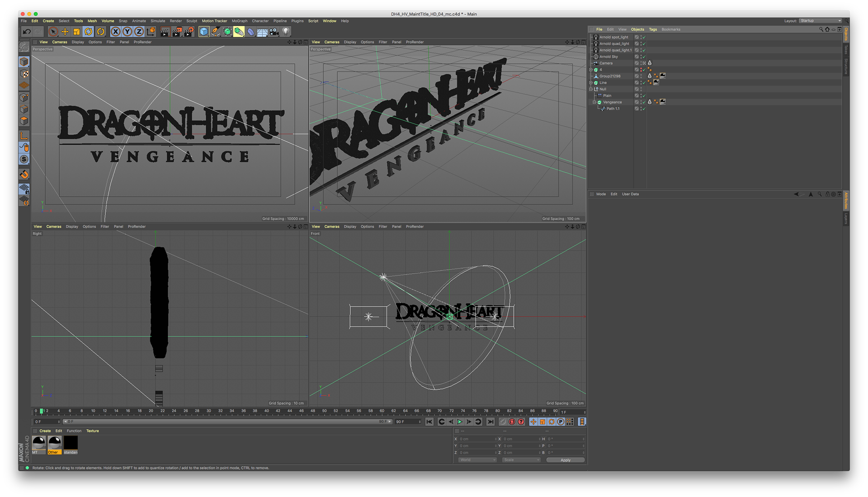Click frame 30 on the timeline ruler
Viewport: 868px width, 497px height.
209,411
